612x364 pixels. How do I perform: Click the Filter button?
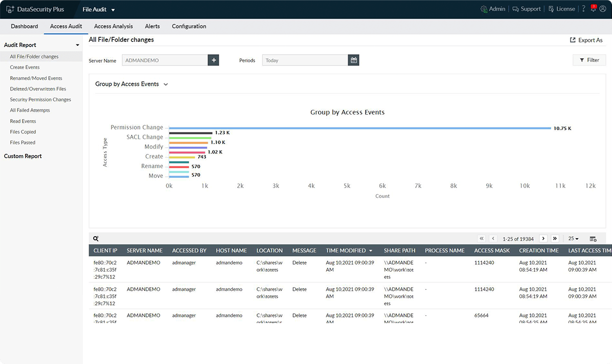click(x=589, y=60)
